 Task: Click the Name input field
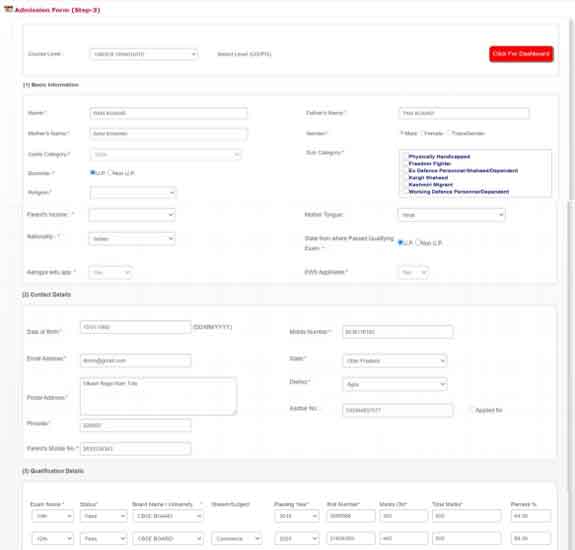pos(168,113)
